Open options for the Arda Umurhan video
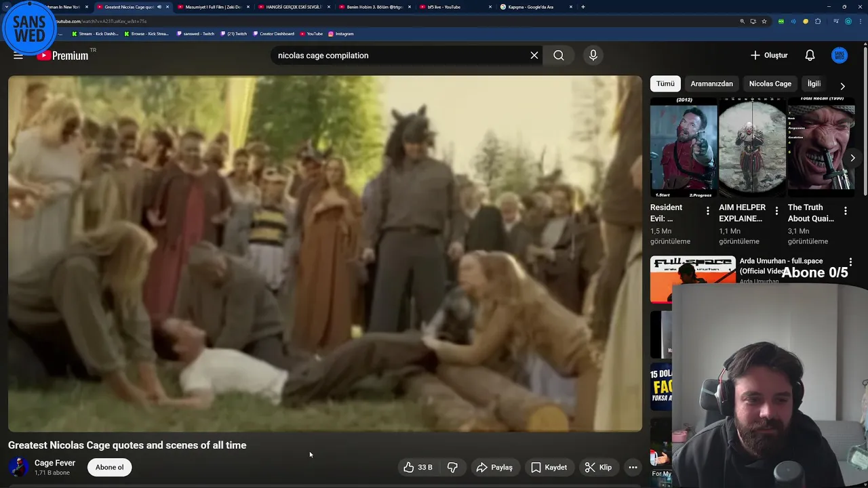The width and height of the screenshot is (868, 488). click(x=850, y=262)
